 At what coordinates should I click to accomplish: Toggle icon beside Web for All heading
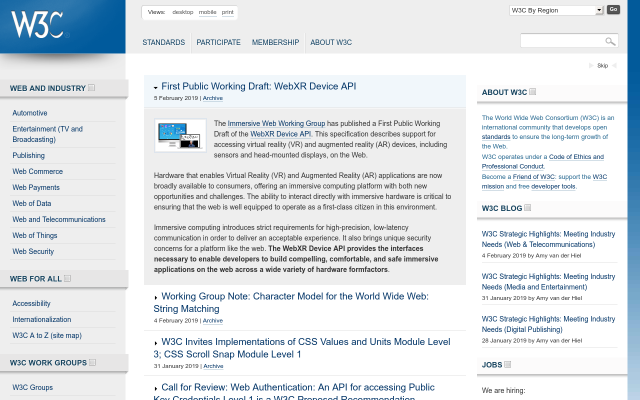tap(68, 278)
